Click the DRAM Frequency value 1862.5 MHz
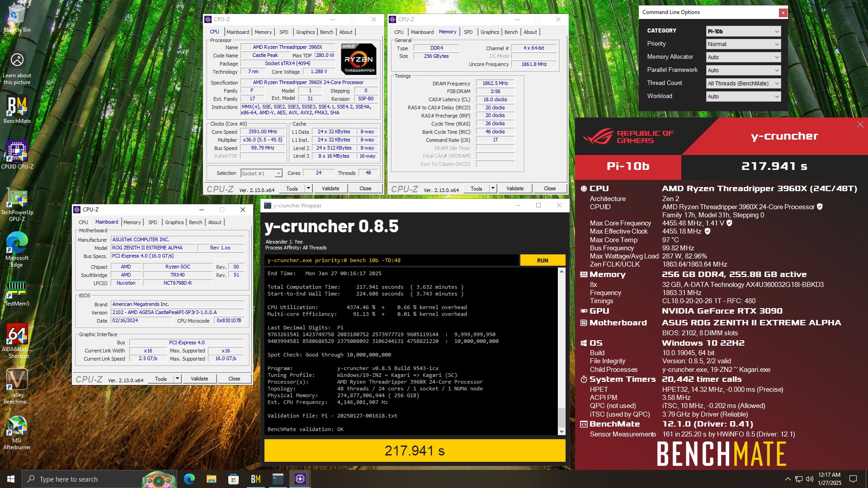 pyautogui.click(x=495, y=83)
